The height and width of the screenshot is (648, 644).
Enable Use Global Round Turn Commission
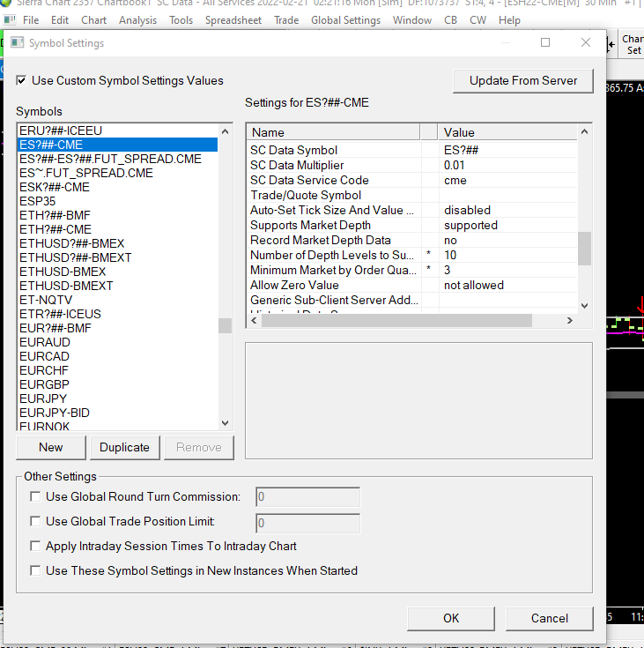(35, 497)
